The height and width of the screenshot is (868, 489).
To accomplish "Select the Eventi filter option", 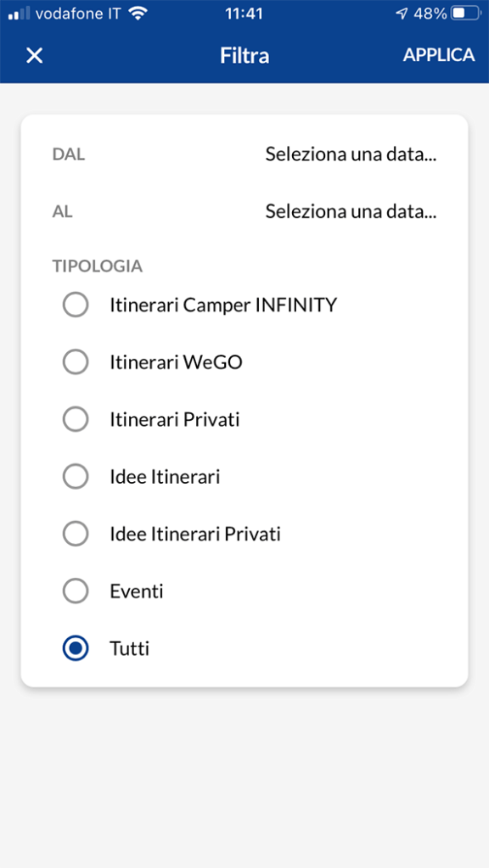I will [76, 591].
